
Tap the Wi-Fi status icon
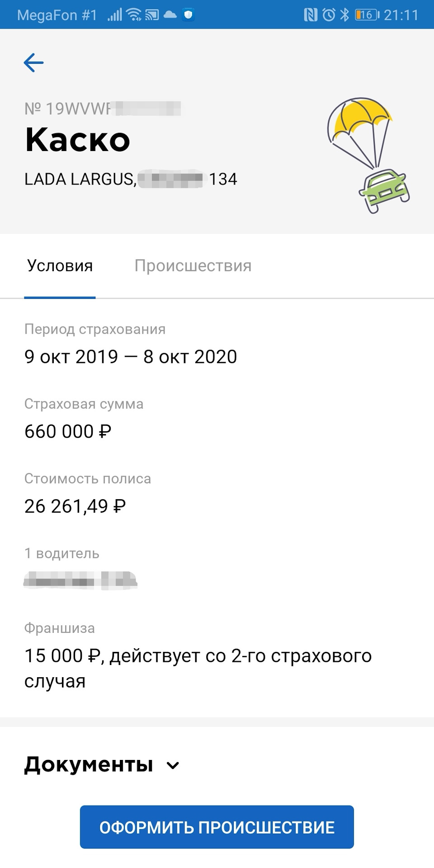coord(134,15)
